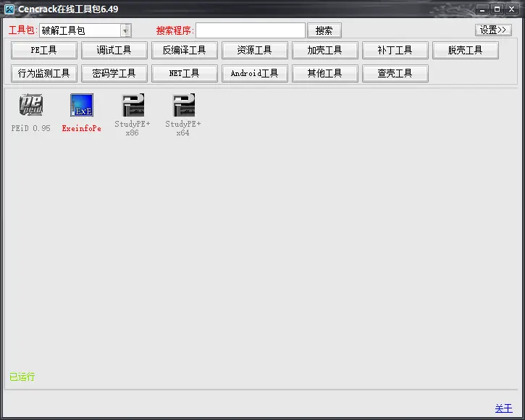
Task: Select the 密码学工具 category
Action: [x=114, y=73]
